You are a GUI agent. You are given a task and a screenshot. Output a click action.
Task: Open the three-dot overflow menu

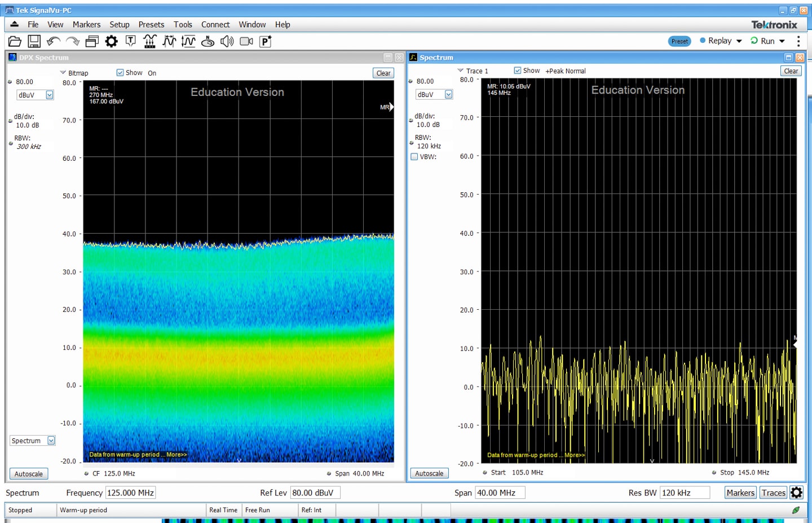[798, 41]
